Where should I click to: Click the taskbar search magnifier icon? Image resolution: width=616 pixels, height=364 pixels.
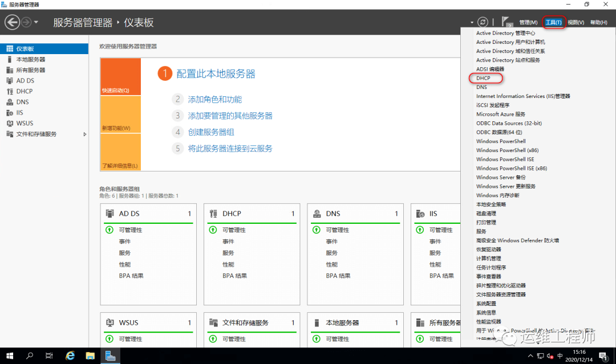coord(30,356)
